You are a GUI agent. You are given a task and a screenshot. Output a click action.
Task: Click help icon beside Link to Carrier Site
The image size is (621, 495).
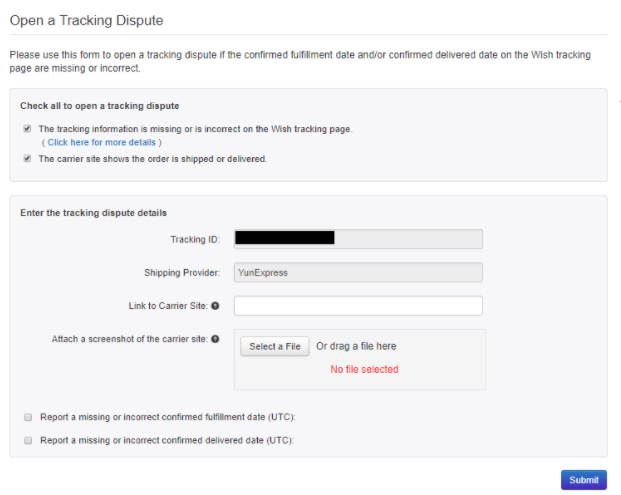(216, 305)
